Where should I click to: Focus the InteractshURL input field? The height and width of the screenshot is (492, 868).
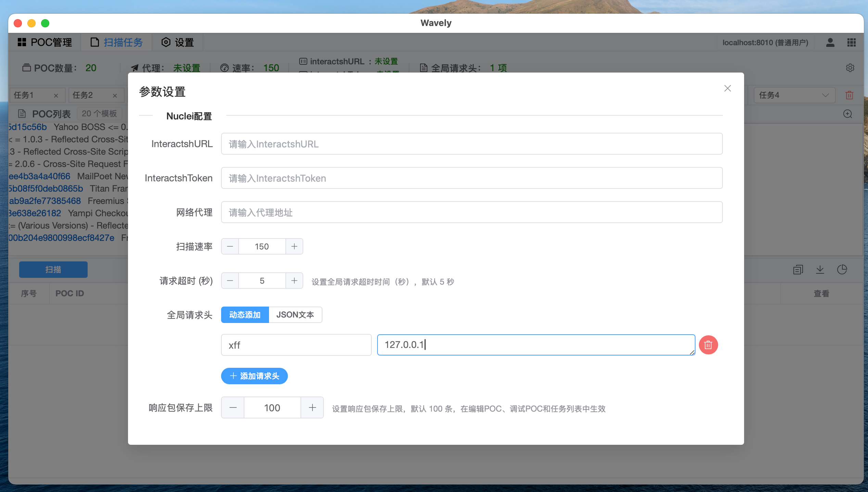point(472,144)
